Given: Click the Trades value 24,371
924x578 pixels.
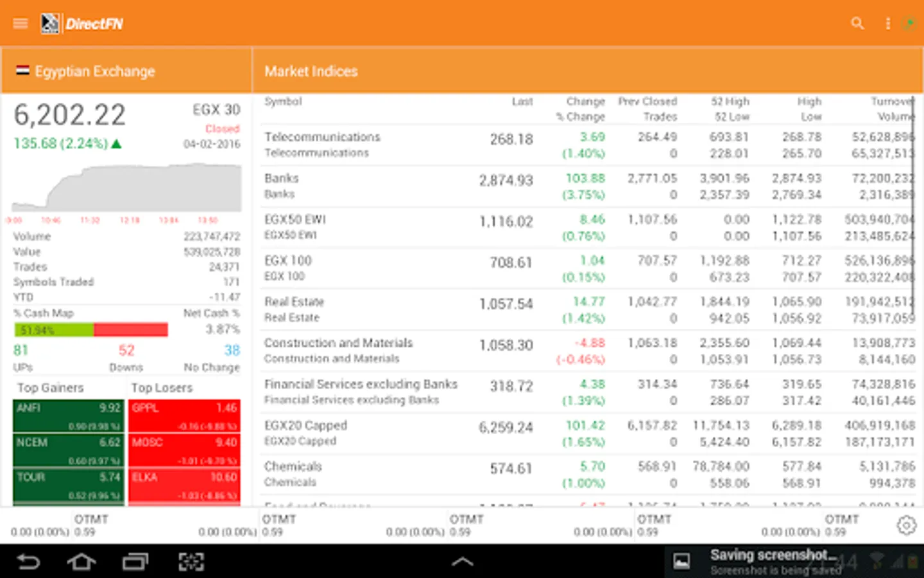Looking at the screenshot, I should [224, 267].
